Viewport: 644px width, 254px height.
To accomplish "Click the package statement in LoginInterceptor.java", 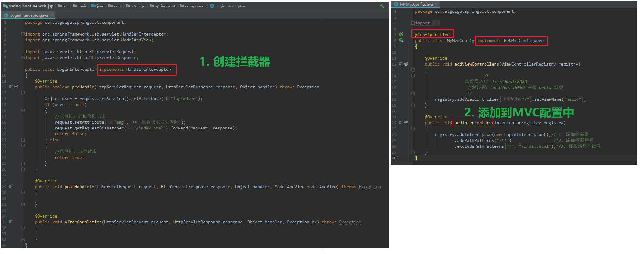I will [x=75, y=23].
